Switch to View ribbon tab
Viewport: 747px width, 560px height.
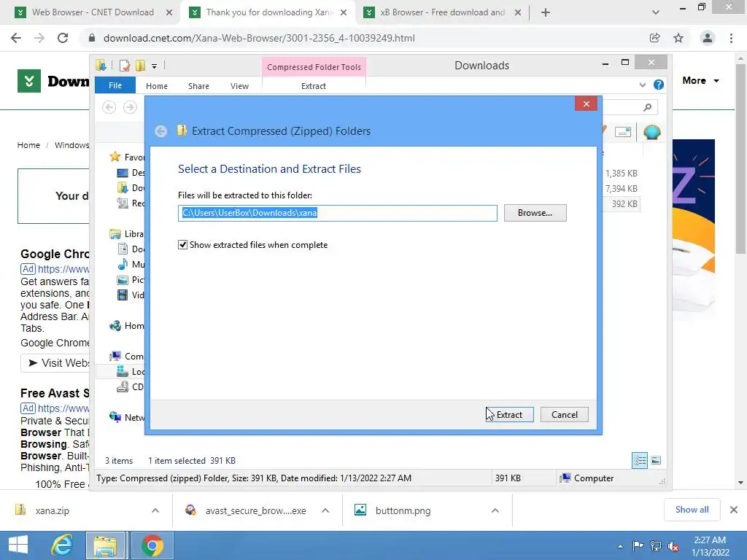click(239, 86)
